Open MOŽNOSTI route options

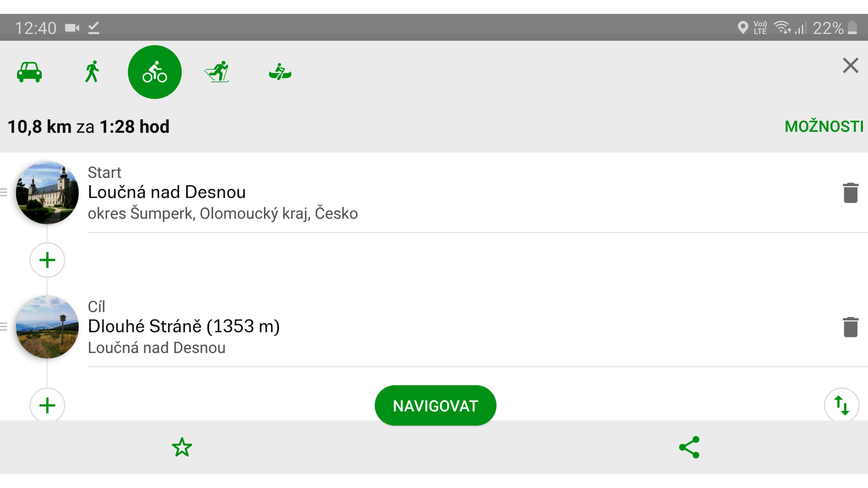pos(824,127)
